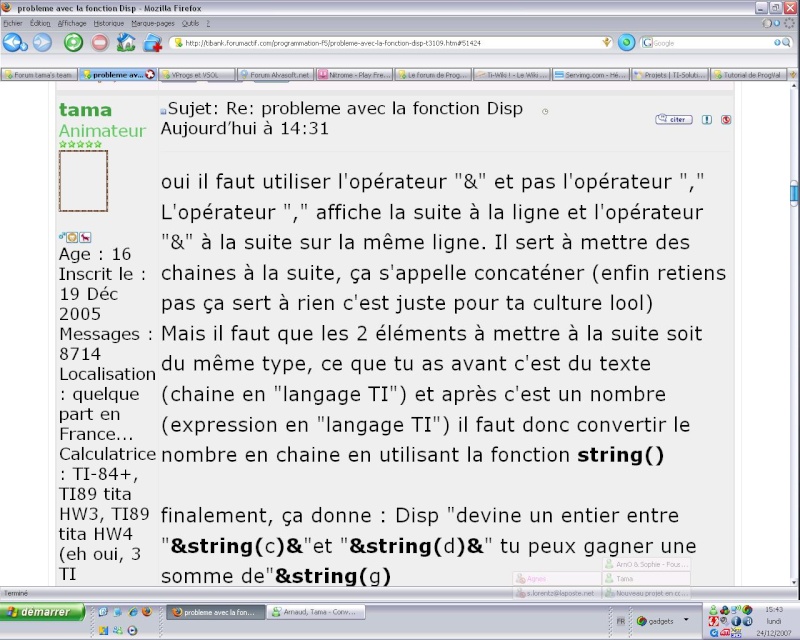Click the pink icon under tama's avatar

click(x=85, y=237)
